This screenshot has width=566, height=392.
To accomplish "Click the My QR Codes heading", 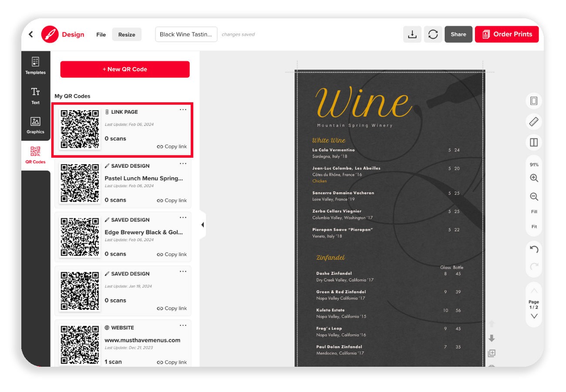I will coord(72,96).
